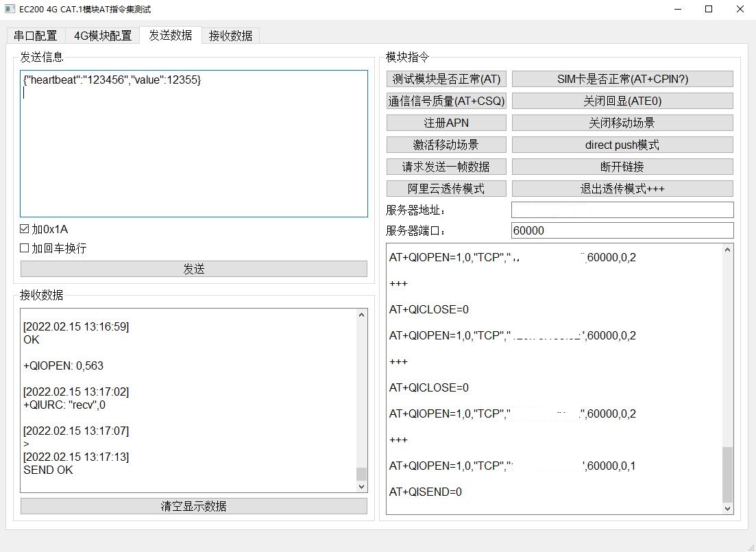Switch to the 串口配置 tab

[36, 36]
